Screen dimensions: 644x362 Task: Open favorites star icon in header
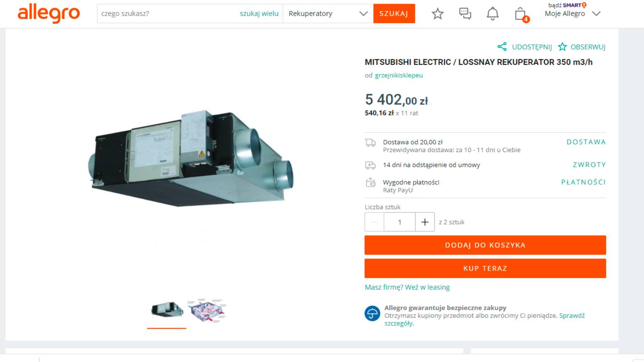click(438, 14)
